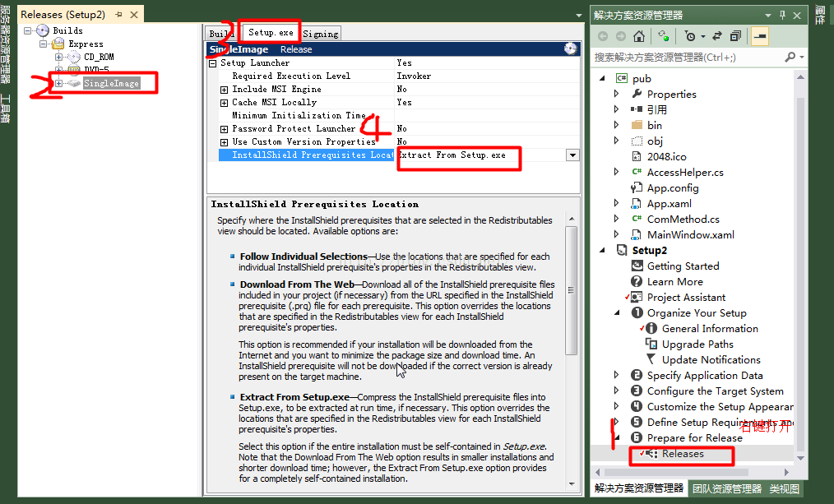
Task: Switch to 类视图 bottom tab
Action: 784,488
